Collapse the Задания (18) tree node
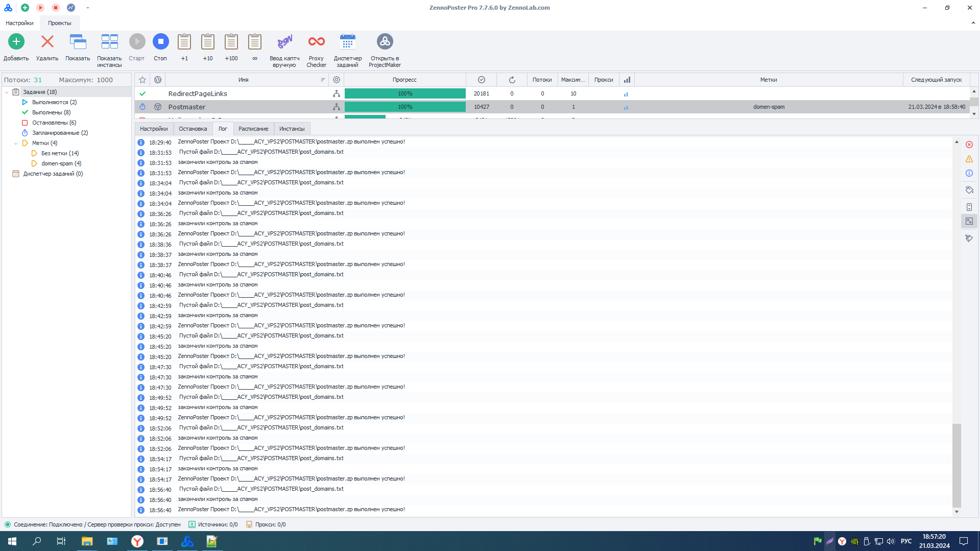980x551 pixels. click(7, 92)
